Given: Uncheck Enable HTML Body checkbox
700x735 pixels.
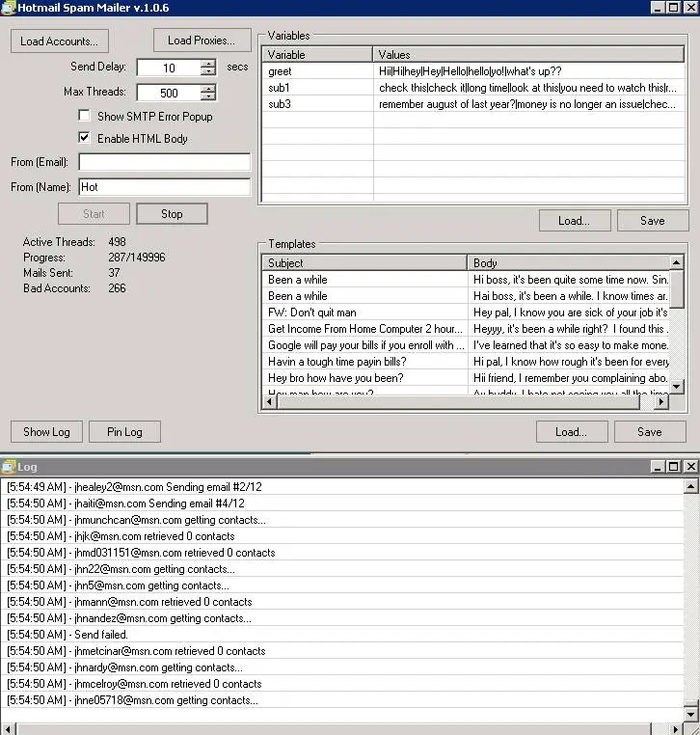Looking at the screenshot, I should (x=84, y=138).
